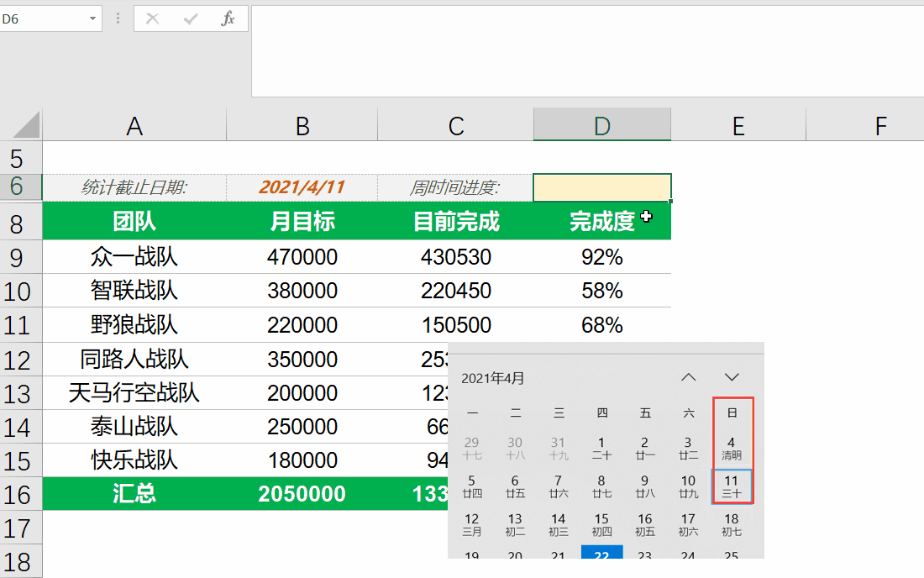
Task: Select column B header
Action: [x=302, y=125]
